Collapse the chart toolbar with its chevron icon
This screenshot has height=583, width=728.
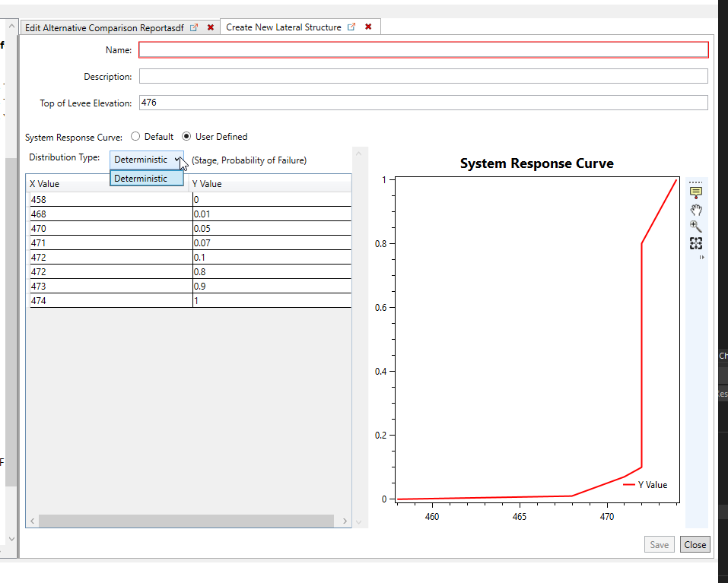pos(701,257)
